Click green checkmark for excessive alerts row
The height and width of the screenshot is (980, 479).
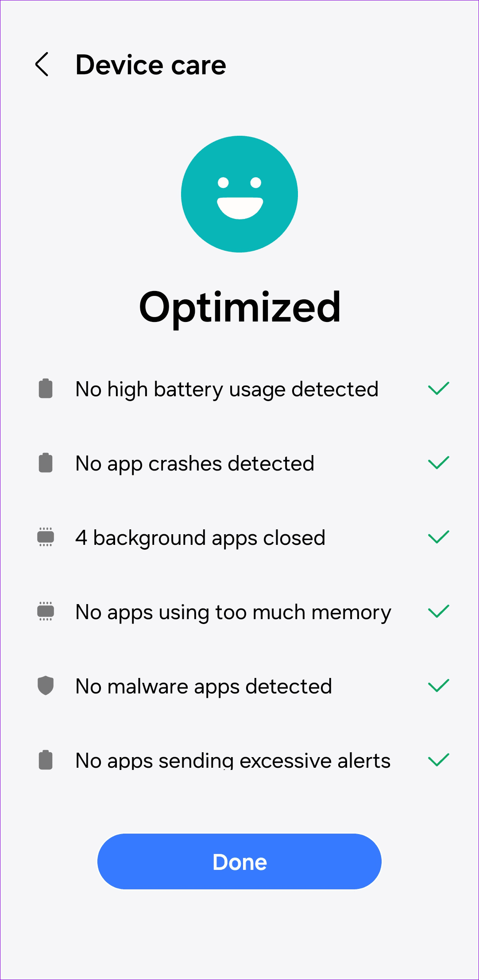tap(439, 760)
